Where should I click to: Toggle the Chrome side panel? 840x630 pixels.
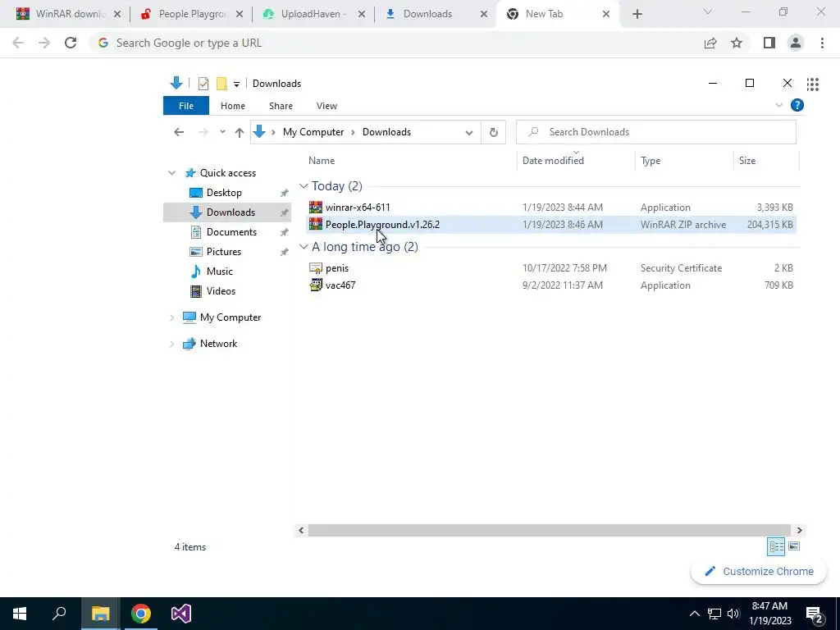(769, 43)
